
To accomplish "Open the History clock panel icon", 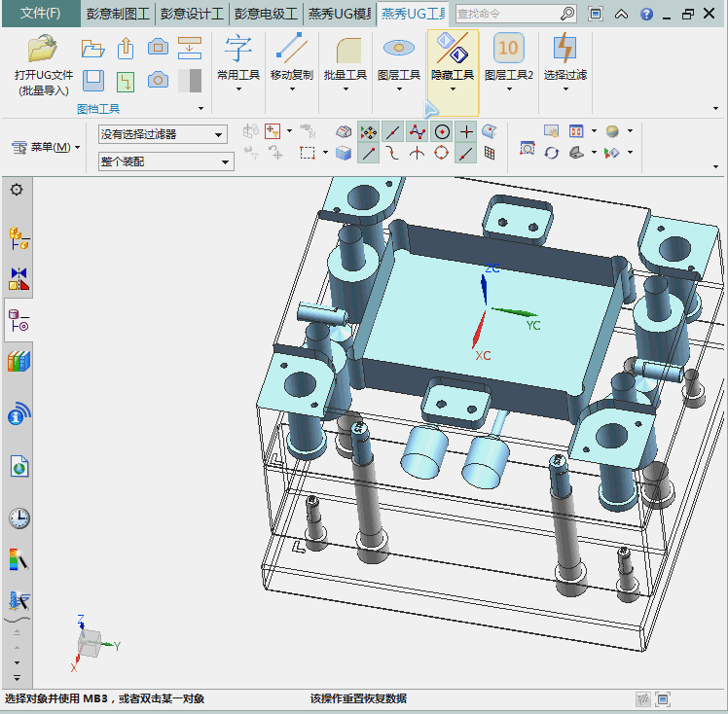I will [x=18, y=518].
